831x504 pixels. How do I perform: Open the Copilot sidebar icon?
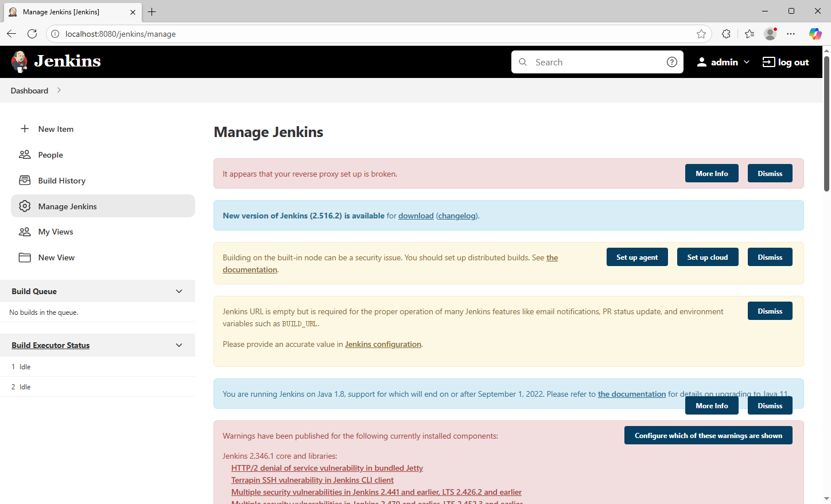click(x=815, y=34)
